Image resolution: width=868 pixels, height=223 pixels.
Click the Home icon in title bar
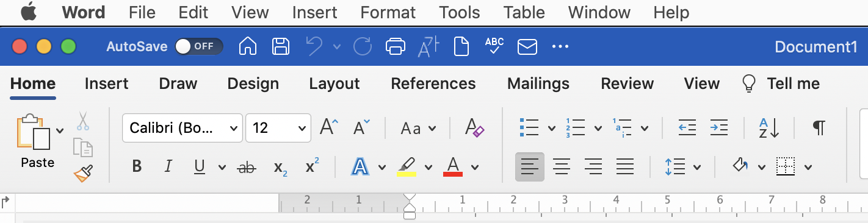point(247,46)
